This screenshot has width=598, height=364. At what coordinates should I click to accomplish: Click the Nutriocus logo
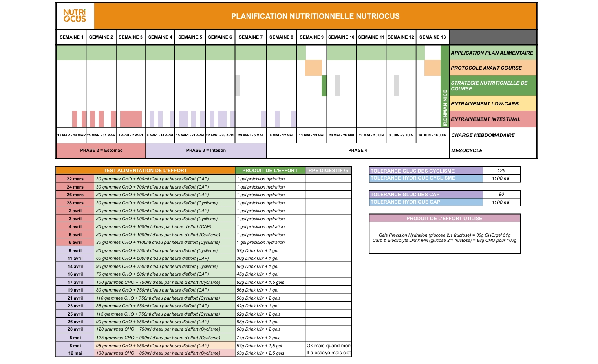click(x=75, y=16)
